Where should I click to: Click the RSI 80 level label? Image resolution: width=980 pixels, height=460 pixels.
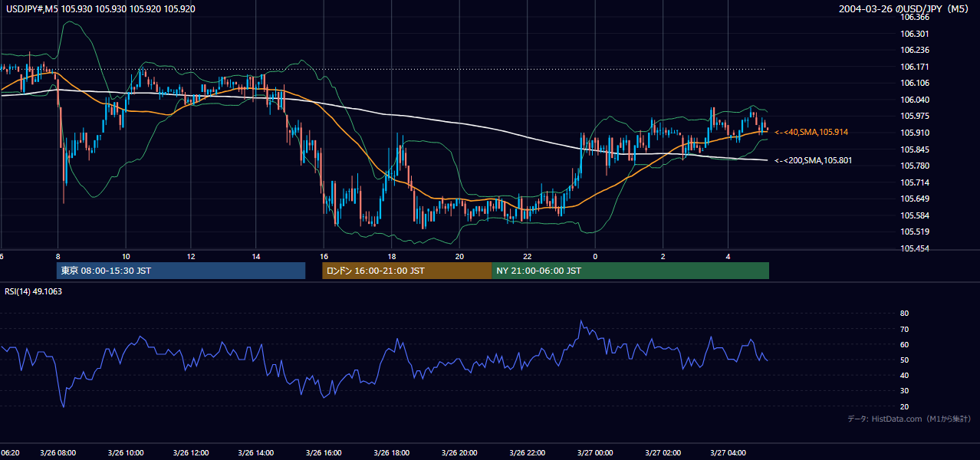pyautogui.click(x=904, y=314)
